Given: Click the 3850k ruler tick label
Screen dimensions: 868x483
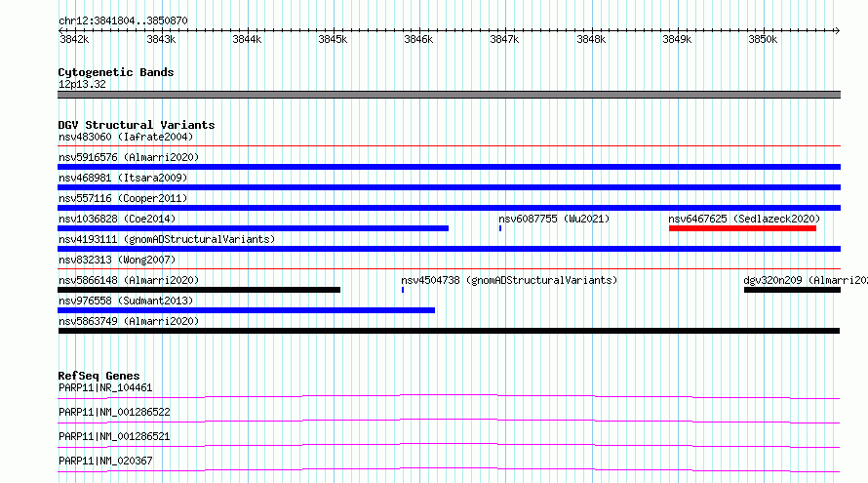Looking at the screenshot, I should pos(763,39).
